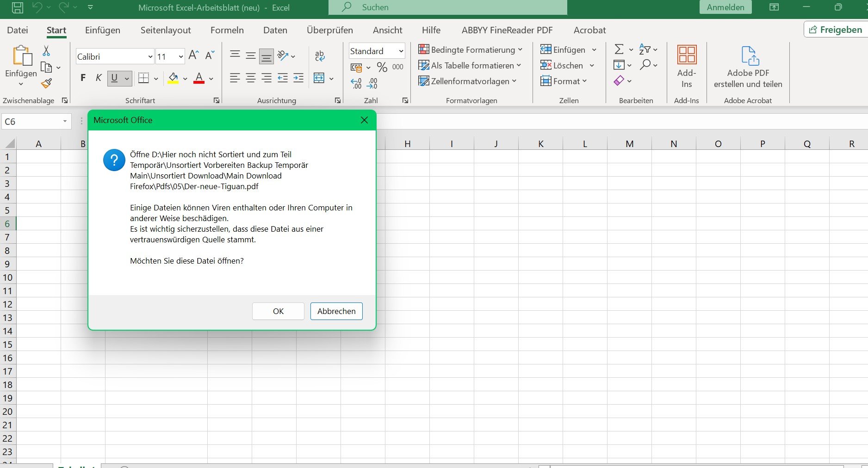868x468 pixels.
Task: Click the Save icon in title bar
Action: pyautogui.click(x=18, y=7)
